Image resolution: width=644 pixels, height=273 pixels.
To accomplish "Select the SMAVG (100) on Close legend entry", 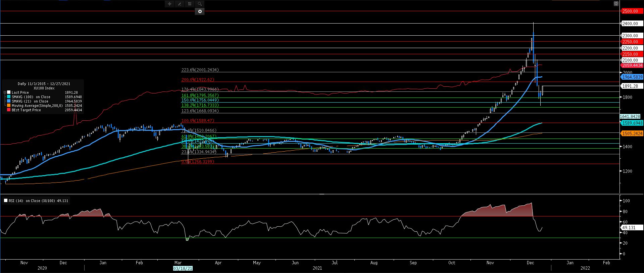I will tap(31, 97).
